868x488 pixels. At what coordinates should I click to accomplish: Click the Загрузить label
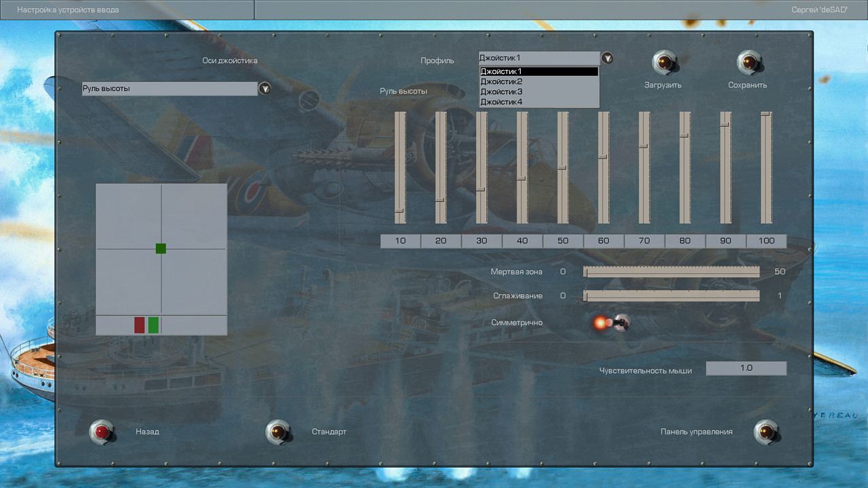tap(663, 85)
